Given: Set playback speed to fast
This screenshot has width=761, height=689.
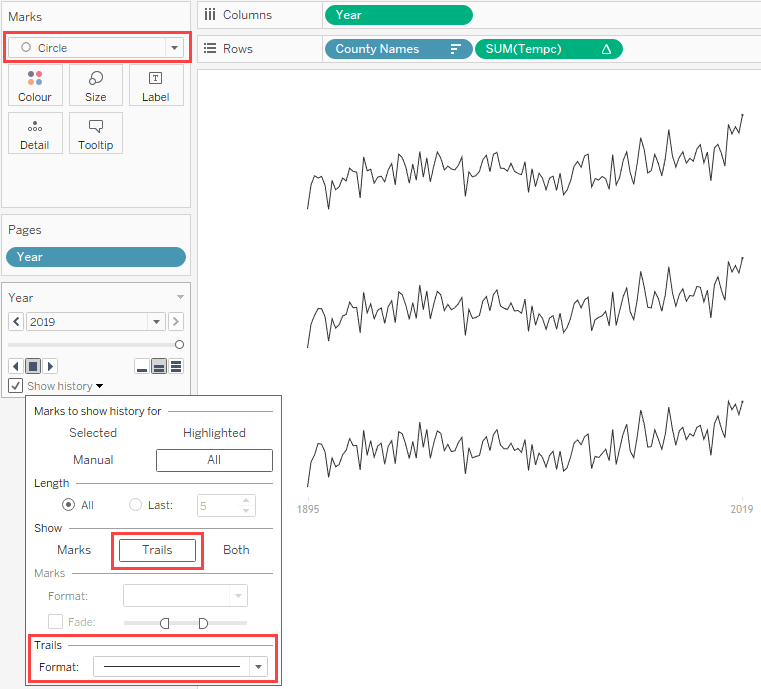Looking at the screenshot, I should point(176,367).
